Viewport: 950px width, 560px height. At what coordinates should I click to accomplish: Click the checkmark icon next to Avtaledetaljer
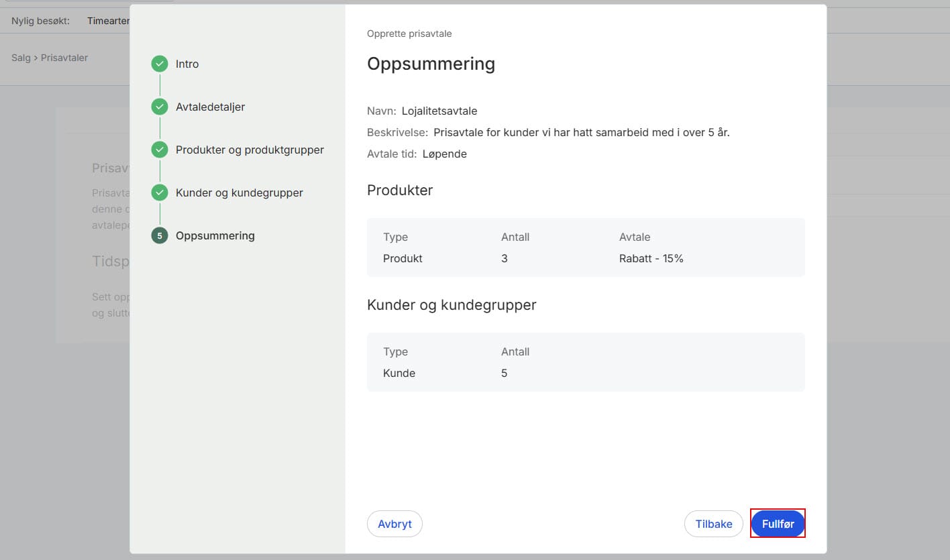160,107
